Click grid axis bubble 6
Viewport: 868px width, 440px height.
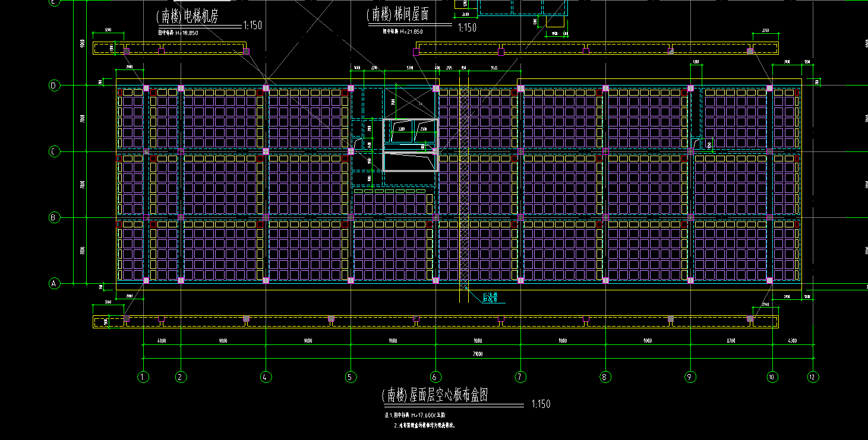pyautogui.click(x=435, y=376)
